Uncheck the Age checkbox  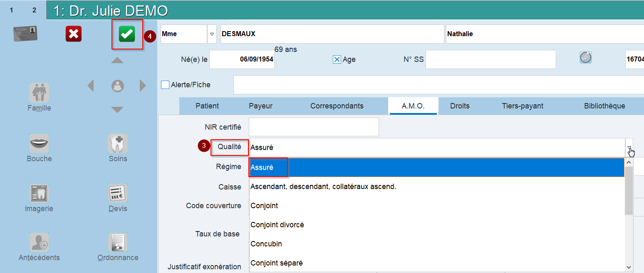pos(337,59)
